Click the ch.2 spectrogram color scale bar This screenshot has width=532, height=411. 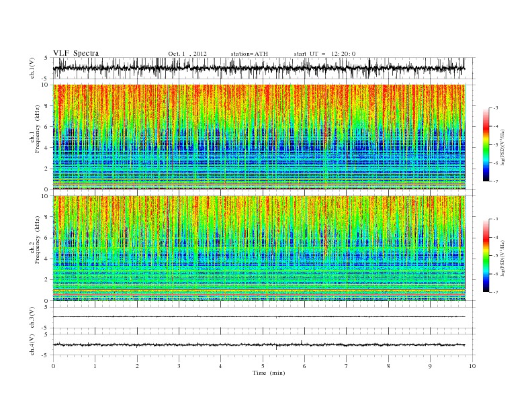486,255
